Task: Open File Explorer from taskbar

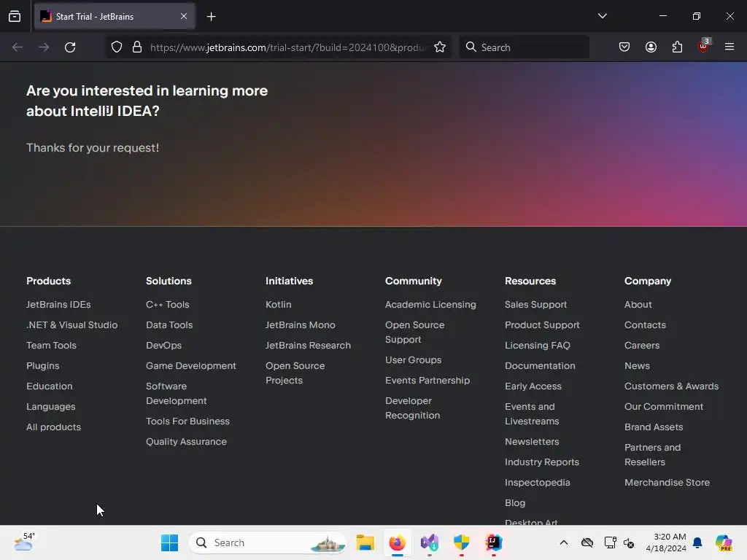Action: point(365,542)
